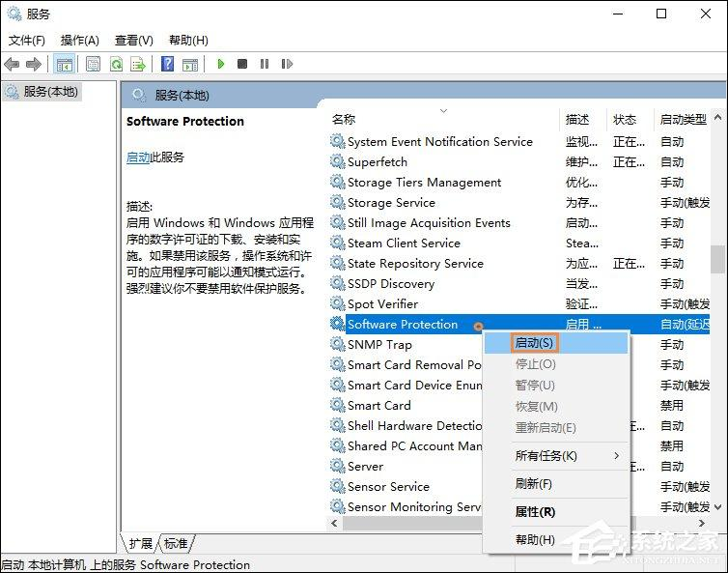Click gear icon next to Server

tap(338, 466)
